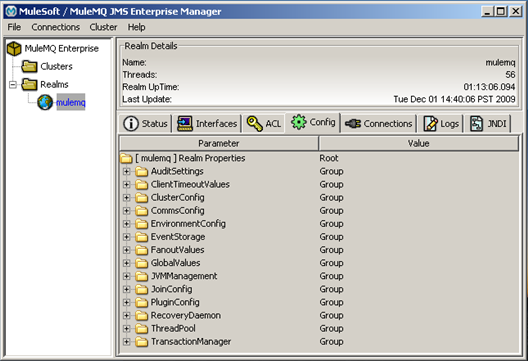Screen dimensions: 528x361
Task: Click the Config tab green gear icon
Action: click(x=298, y=122)
